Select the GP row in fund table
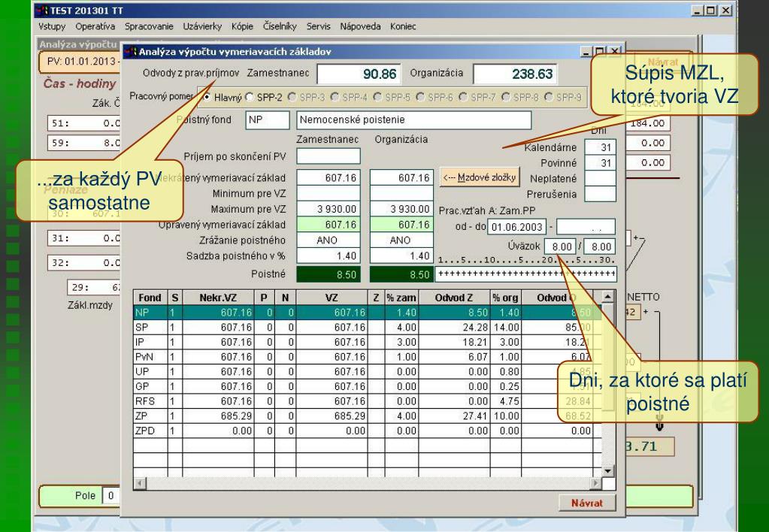Image resolution: width=769 pixels, height=532 pixels. (x=367, y=386)
